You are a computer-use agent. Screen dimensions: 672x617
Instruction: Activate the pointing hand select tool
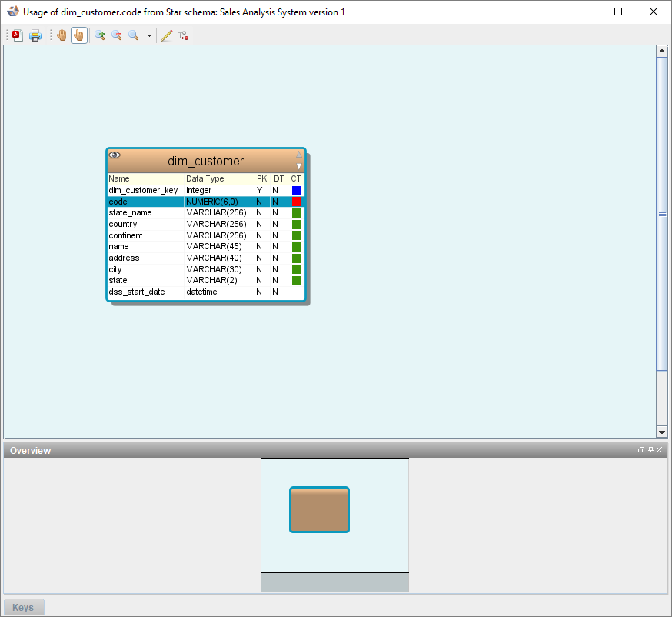[78, 35]
